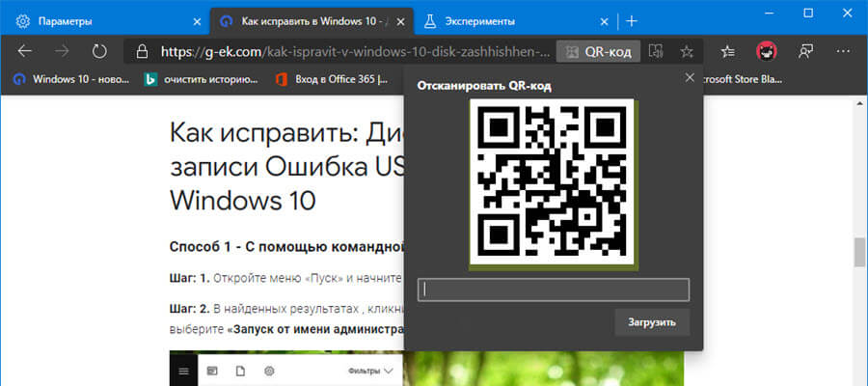Viewport: 868px width, 386px height.
Task: Open the user profile avatar
Action: [767, 51]
